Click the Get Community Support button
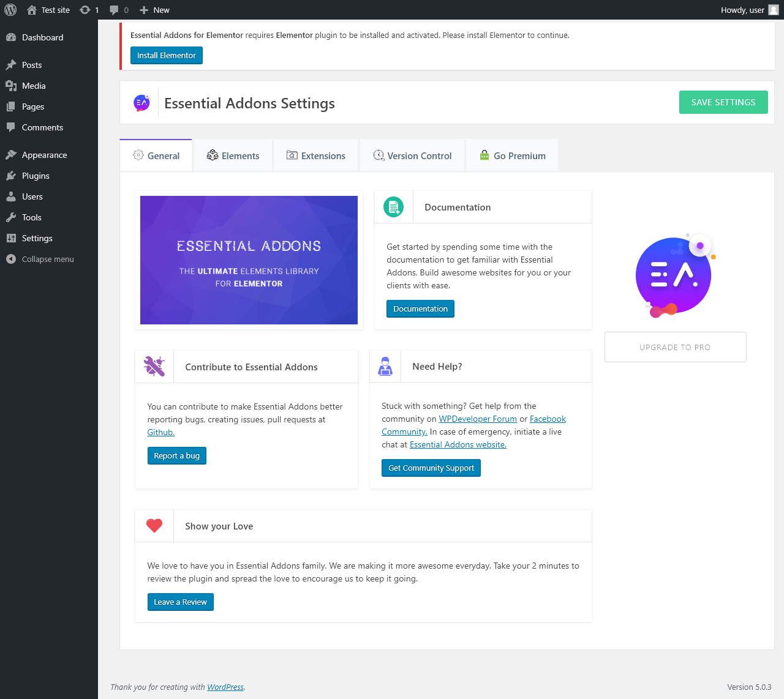The height and width of the screenshot is (699, 784). 431,468
